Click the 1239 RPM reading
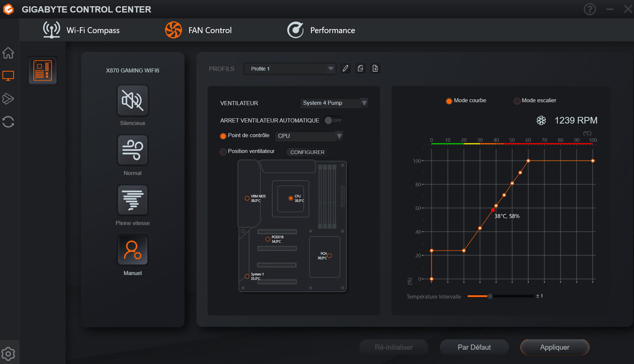This screenshot has height=364, width=634. (x=576, y=120)
